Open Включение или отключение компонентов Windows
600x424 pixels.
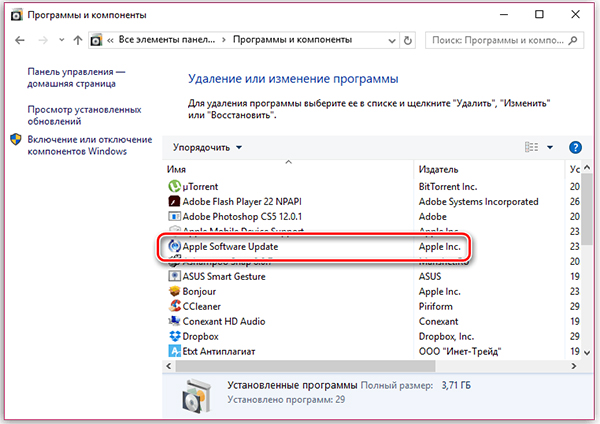(x=89, y=145)
